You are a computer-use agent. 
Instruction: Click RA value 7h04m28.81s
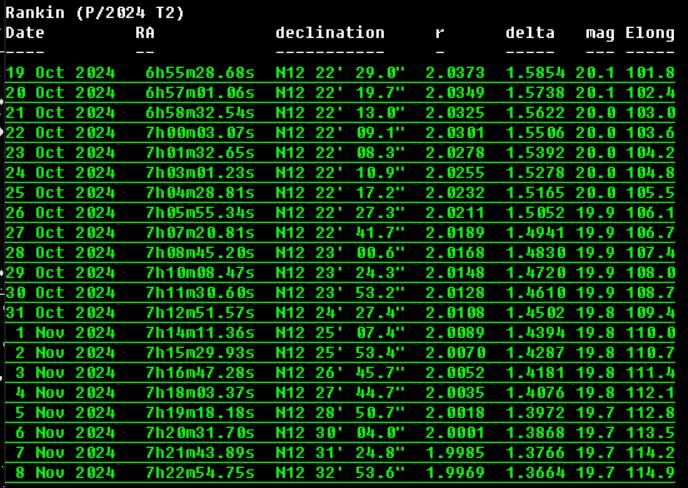coord(200,193)
